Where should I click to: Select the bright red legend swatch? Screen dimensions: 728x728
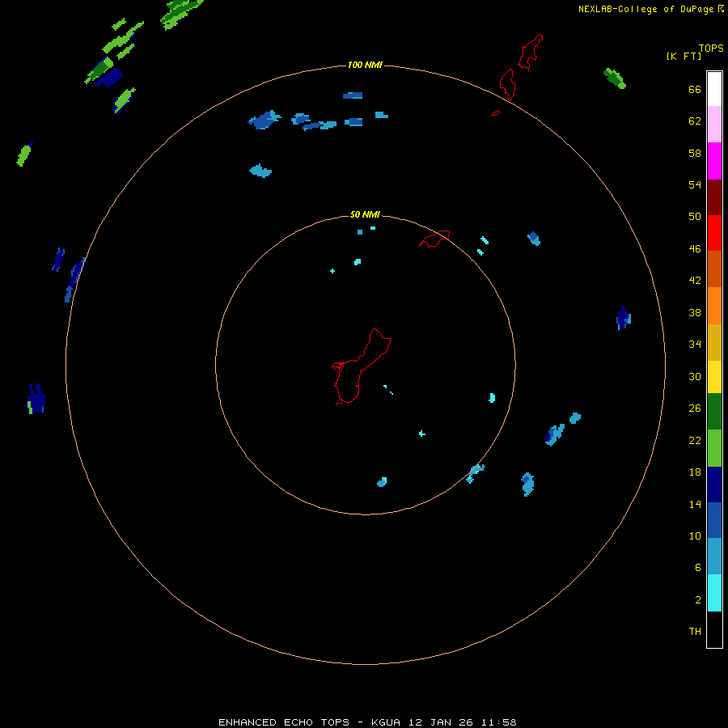[x=714, y=233]
